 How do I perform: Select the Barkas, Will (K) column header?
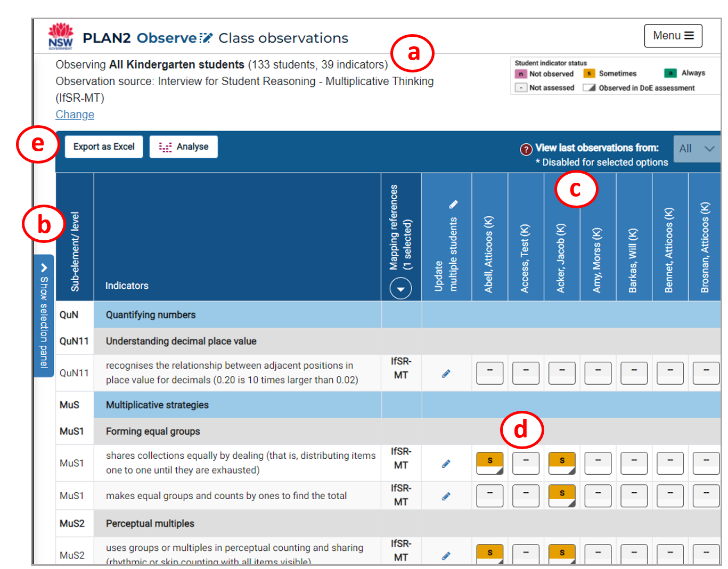point(634,237)
